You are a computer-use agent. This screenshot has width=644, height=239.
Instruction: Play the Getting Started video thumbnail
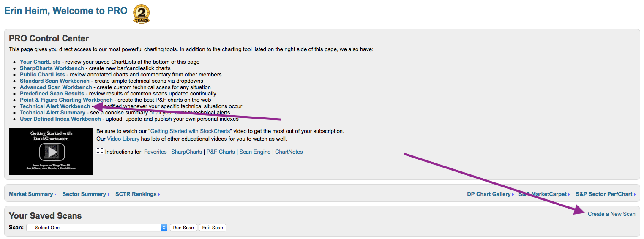51,151
